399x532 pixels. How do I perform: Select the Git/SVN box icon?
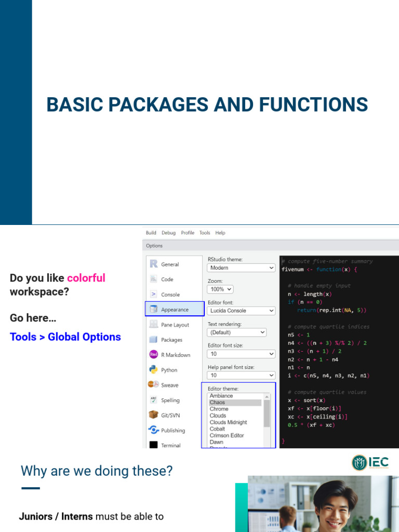point(154,415)
